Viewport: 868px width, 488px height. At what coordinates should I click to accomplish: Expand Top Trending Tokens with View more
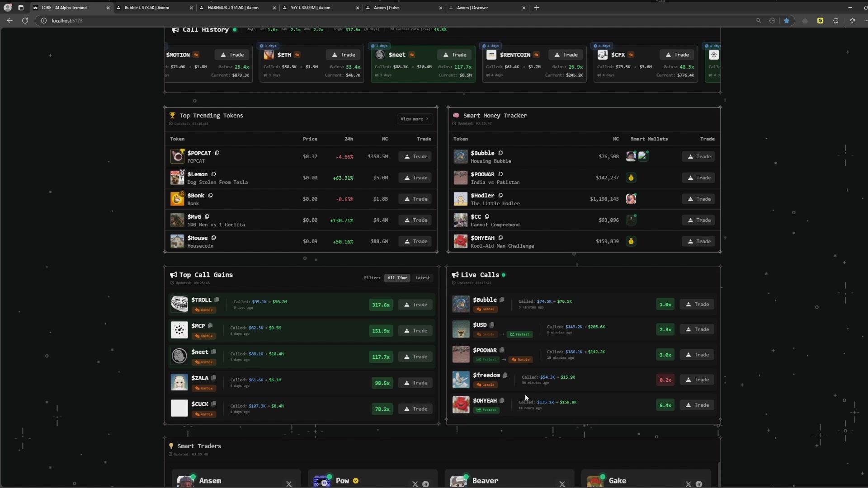click(414, 119)
